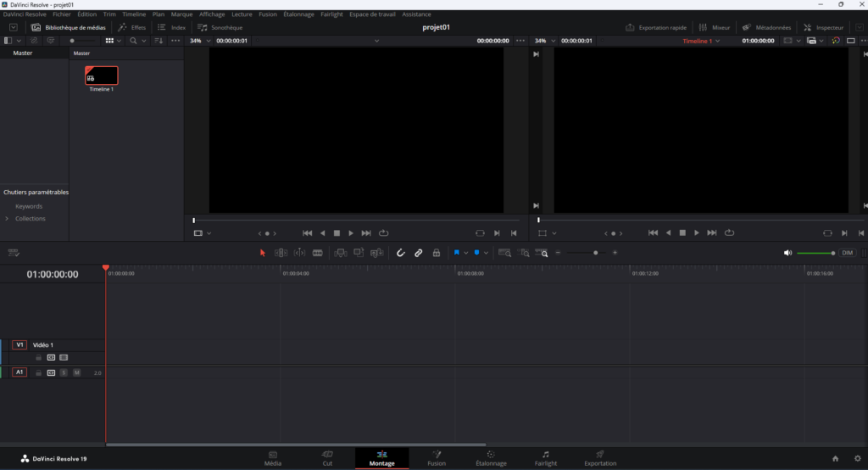Screen dimensions: 868x470
Task: Toggle the Linked Selection chain icon
Action: pyautogui.click(x=419, y=253)
